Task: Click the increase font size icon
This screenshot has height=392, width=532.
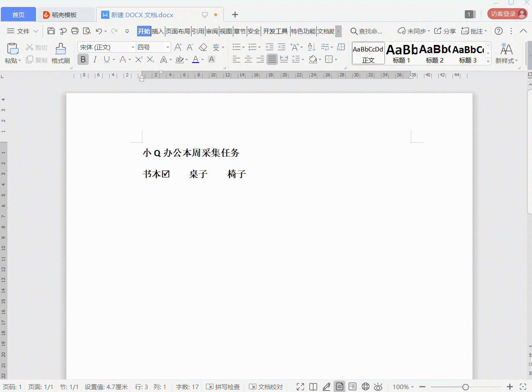Action: click(178, 47)
